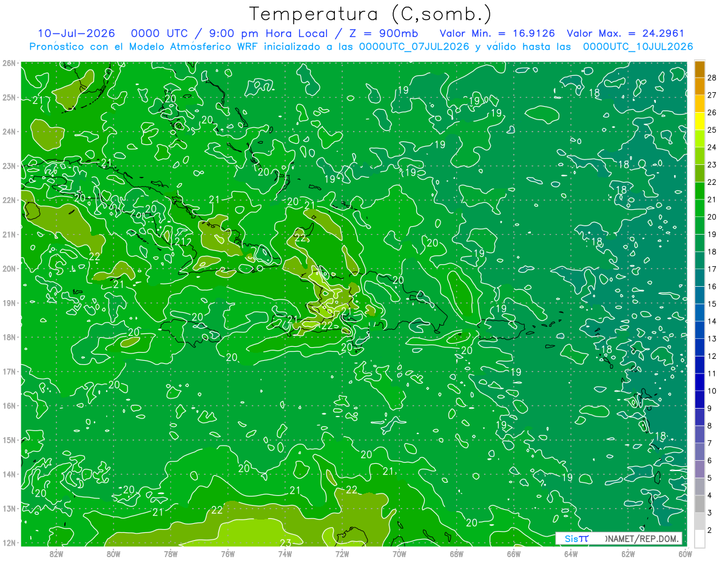The height and width of the screenshot is (562, 728).
Task: Click the legend scale label 2
Action: 710,530
